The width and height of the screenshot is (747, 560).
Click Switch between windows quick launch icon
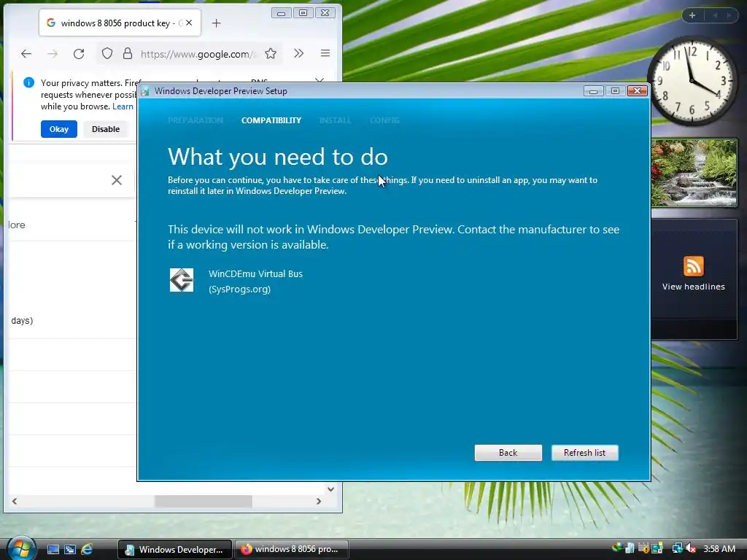click(70, 550)
